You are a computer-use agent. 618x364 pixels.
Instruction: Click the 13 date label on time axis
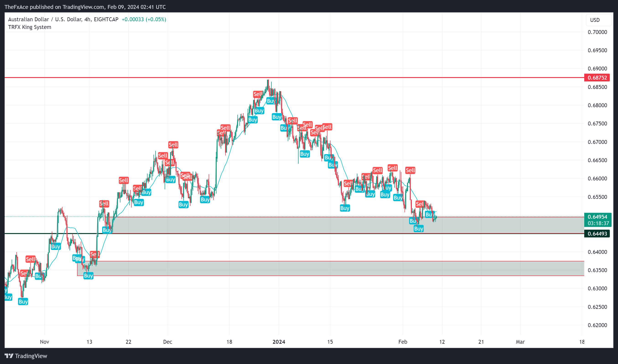(x=89, y=342)
